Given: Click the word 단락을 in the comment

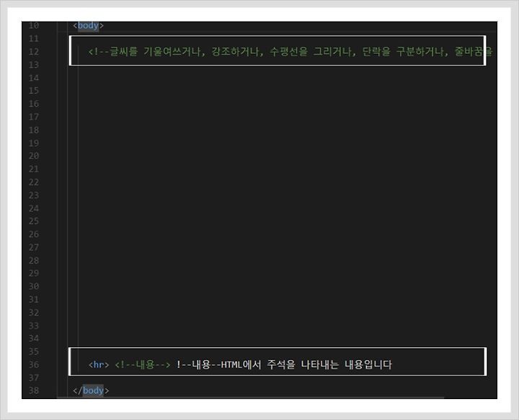Looking at the screenshot, I should pyautogui.click(x=376, y=52).
